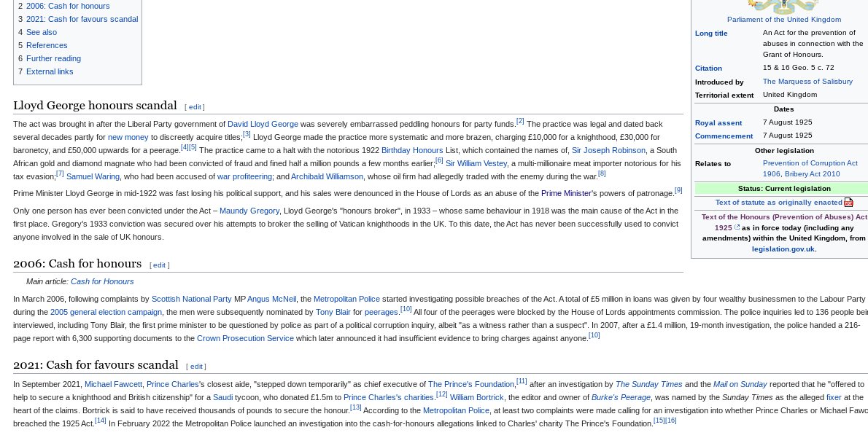Open the Scottish National Party link
868x438 pixels.
(x=192, y=300)
